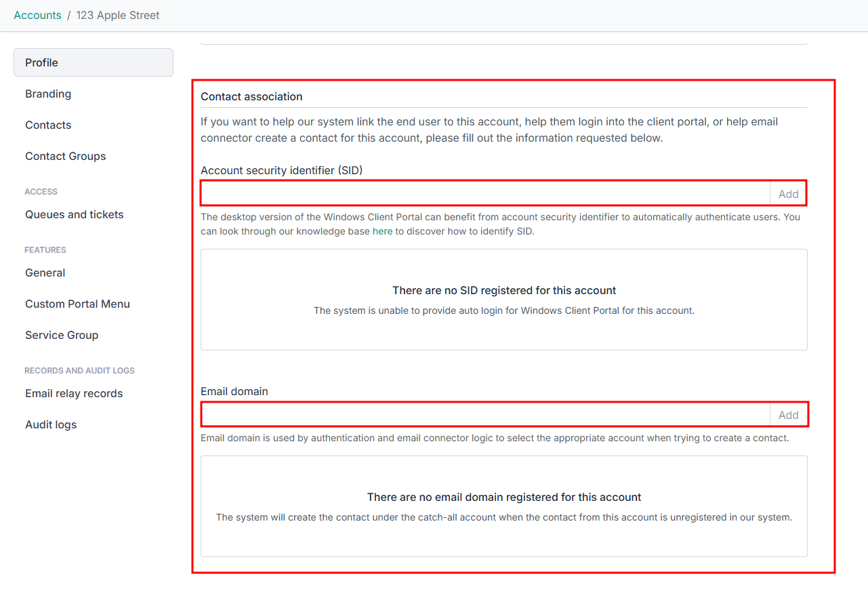This screenshot has width=868, height=589.
Task: Click the 'ACCESS' section header
Action: point(41,192)
